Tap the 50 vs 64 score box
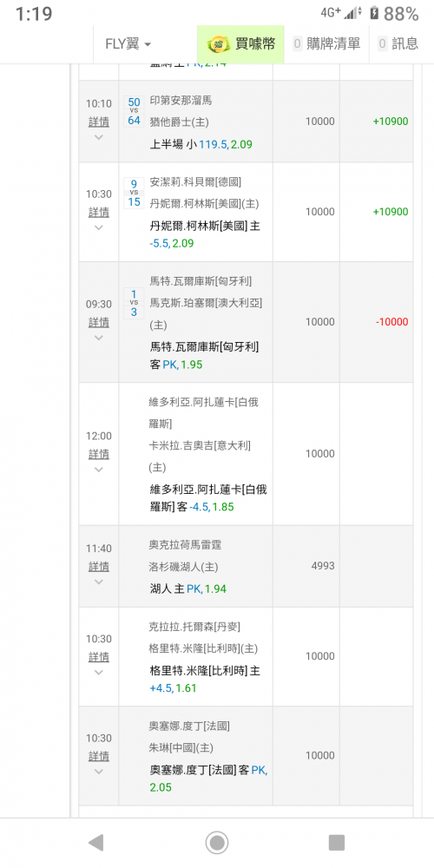 [x=134, y=111]
